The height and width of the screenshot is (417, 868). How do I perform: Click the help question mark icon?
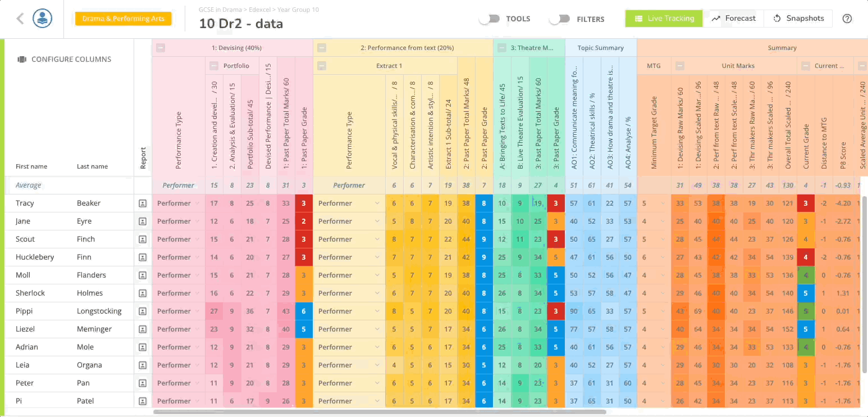click(847, 19)
